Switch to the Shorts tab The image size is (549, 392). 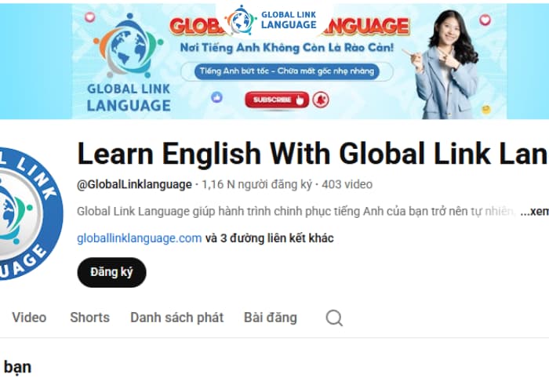[89, 318]
